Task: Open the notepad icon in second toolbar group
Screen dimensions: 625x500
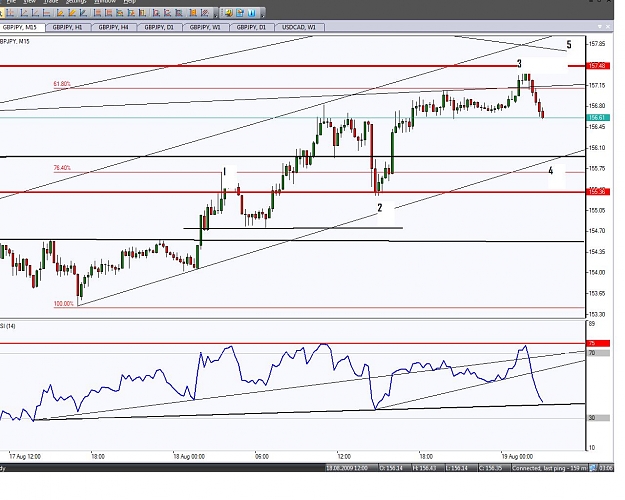Action: coord(240,13)
